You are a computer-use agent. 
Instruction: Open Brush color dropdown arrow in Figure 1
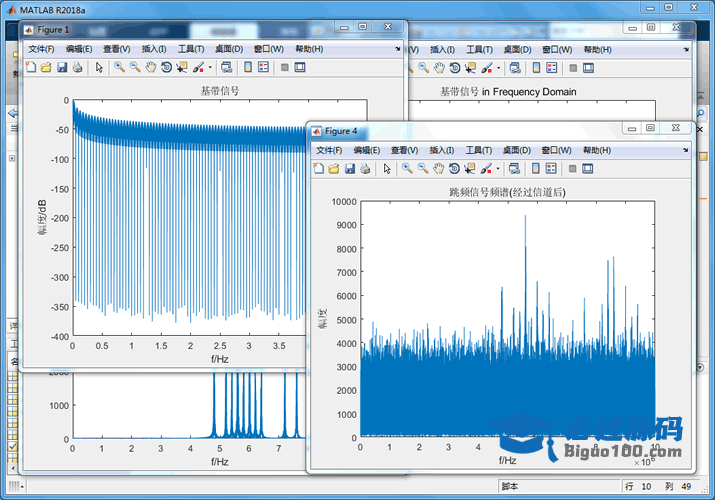(210, 67)
